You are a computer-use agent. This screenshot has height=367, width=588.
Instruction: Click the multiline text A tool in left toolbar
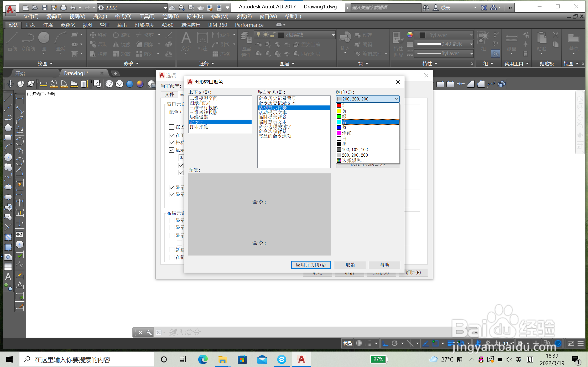coord(8,277)
